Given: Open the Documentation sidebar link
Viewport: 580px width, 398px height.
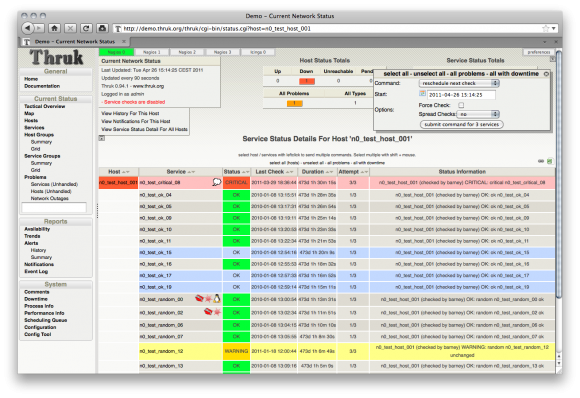Looking at the screenshot, I should pos(42,86).
